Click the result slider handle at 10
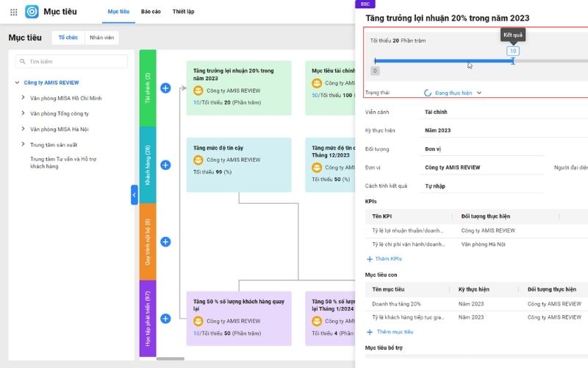This screenshot has width=588, height=368. (513, 61)
